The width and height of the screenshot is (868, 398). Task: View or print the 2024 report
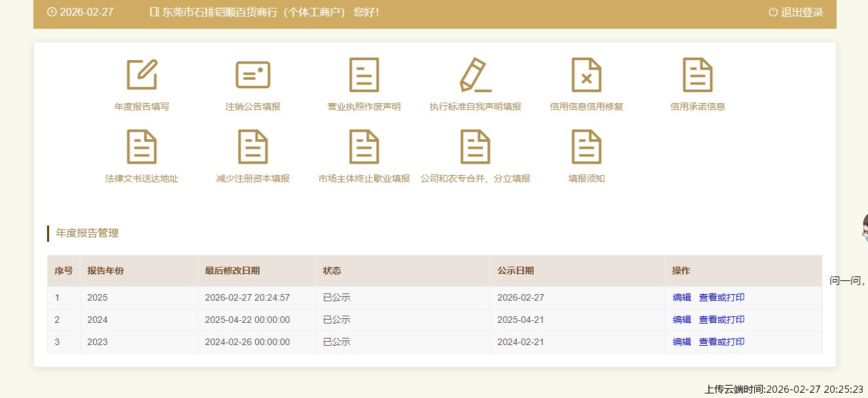point(721,320)
